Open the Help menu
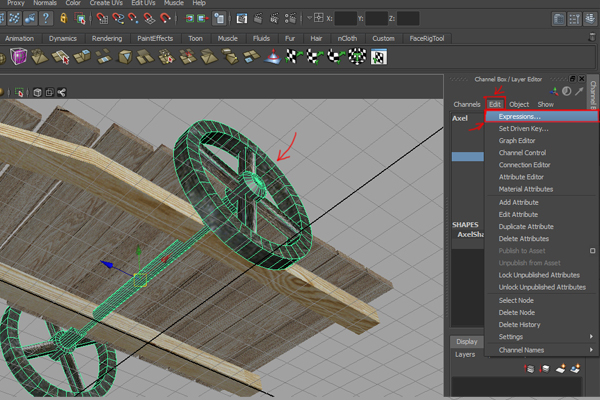Image resolution: width=600 pixels, height=400 pixels. pyautogui.click(x=199, y=3)
